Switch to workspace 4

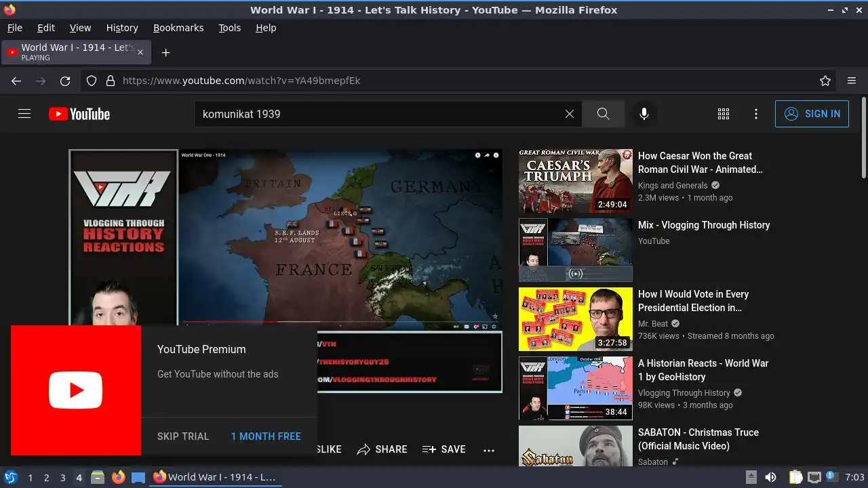click(79, 478)
